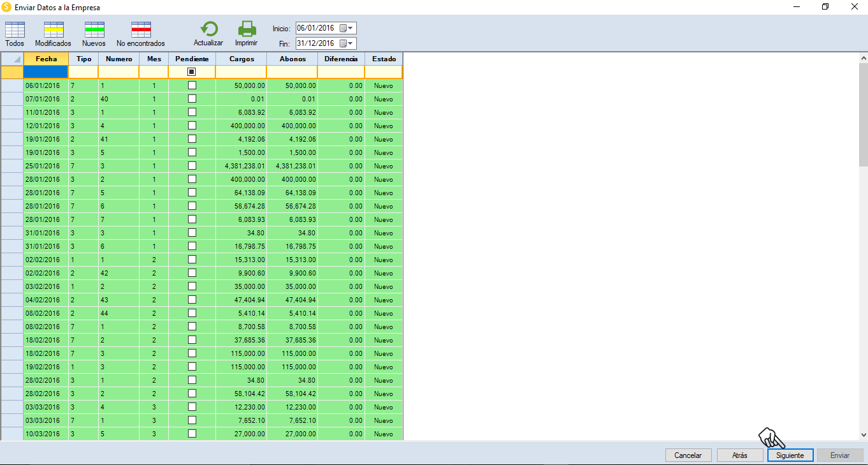Go back with the Atrás button
This screenshot has height=465, width=868.
(x=740, y=455)
